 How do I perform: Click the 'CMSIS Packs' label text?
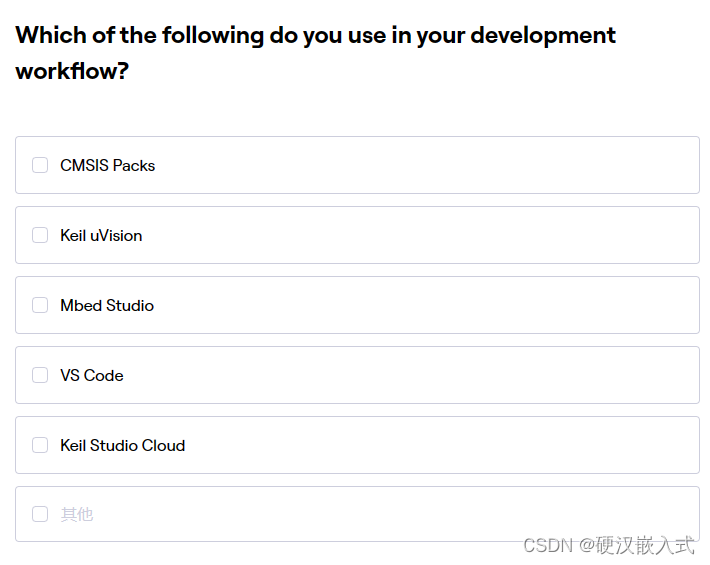(x=107, y=165)
